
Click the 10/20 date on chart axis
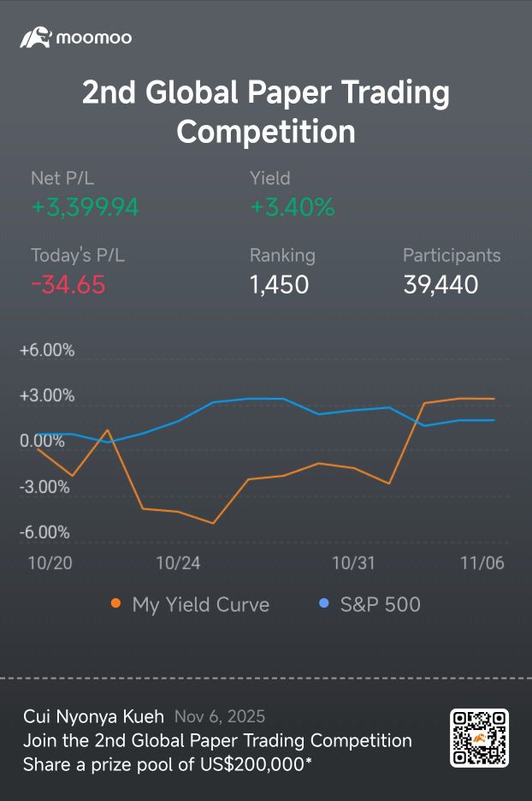[x=50, y=563]
